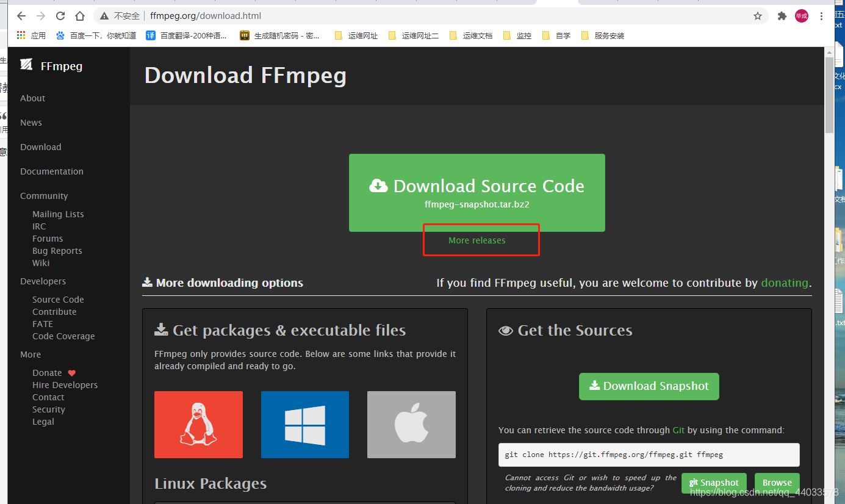Go to the browser Home icon
Image resolution: width=845 pixels, height=504 pixels.
(x=80, y=16)
